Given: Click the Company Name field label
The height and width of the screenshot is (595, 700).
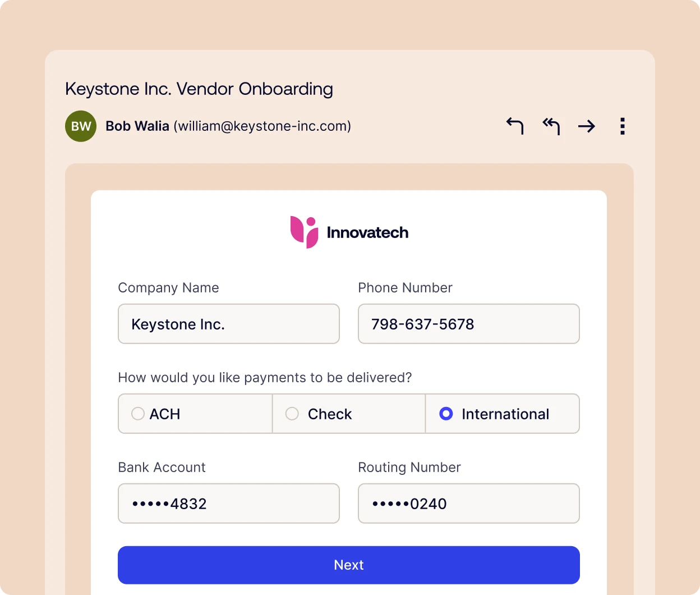Looking at the screenshot, I should click(168, 288).
